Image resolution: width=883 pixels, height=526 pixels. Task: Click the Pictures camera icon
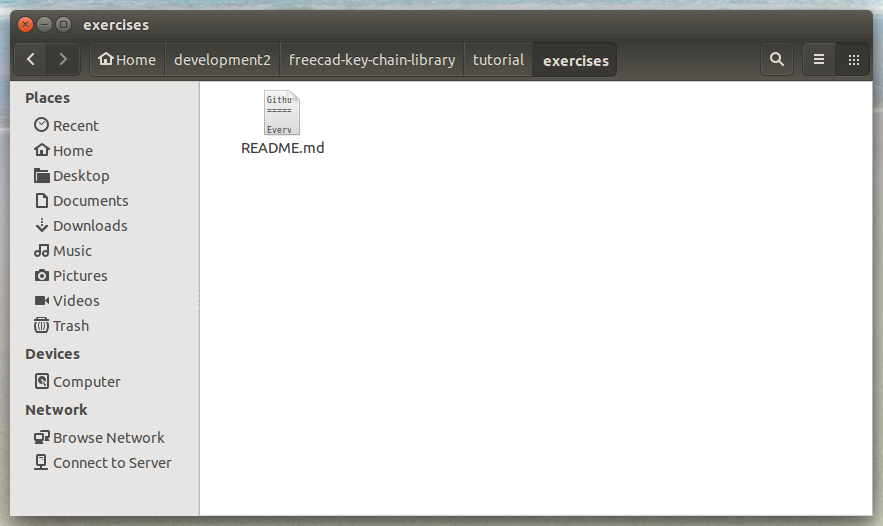click(41, 275)
